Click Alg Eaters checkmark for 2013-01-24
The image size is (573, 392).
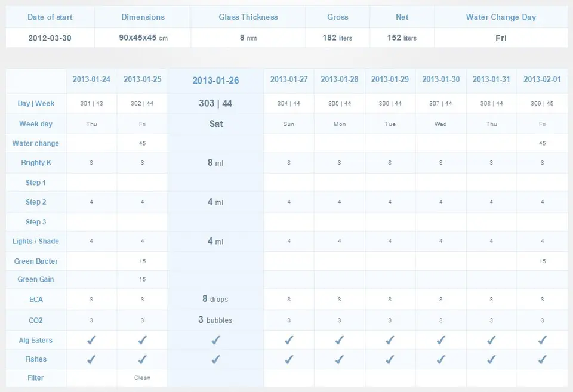(91, 340)
